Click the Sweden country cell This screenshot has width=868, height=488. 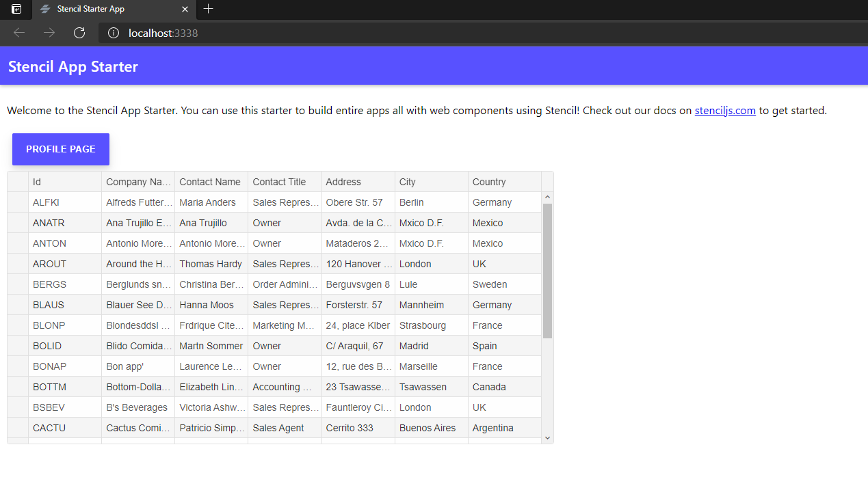[505, 284]
